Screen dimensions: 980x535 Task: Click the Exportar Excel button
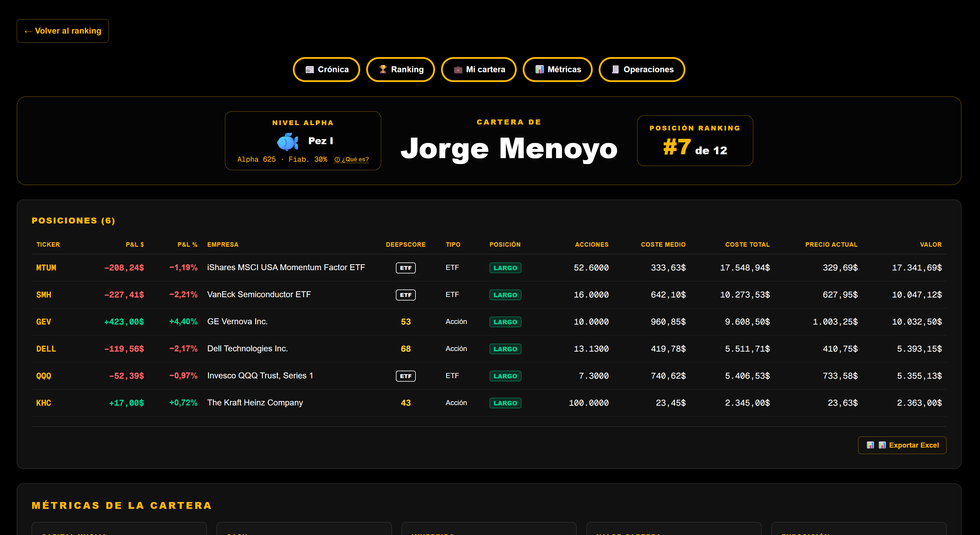click(x=902, y=445)
